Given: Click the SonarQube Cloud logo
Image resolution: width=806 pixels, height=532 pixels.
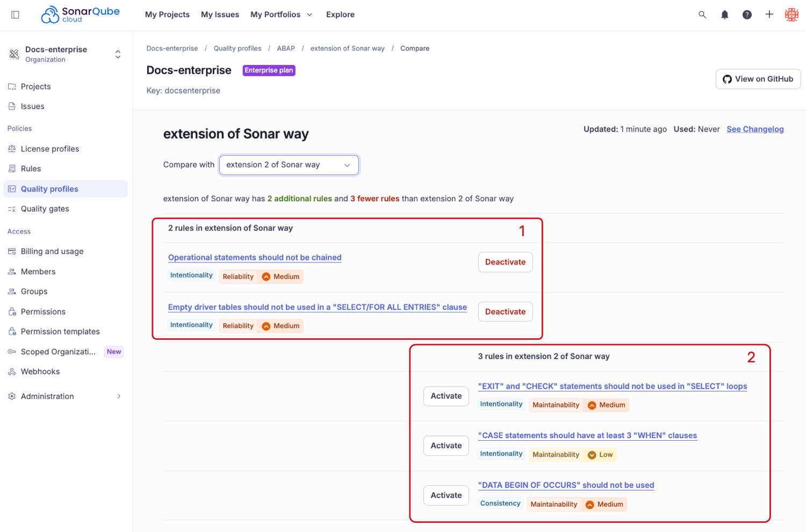Looking at the screenshot, I should click(80, 14).
